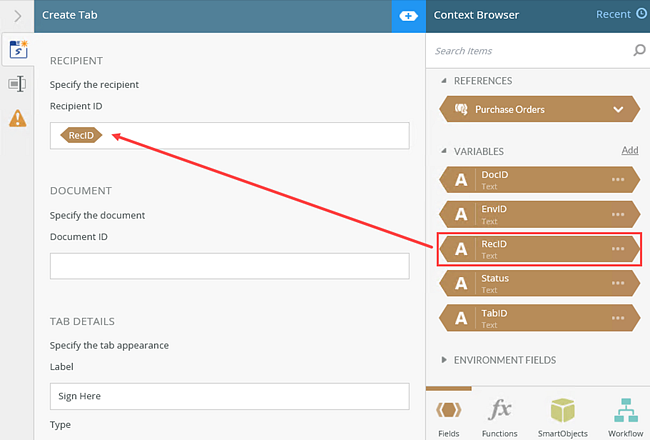Open the Create Tab properties icon
Viewport: 650px width, 440px height.
17,49
